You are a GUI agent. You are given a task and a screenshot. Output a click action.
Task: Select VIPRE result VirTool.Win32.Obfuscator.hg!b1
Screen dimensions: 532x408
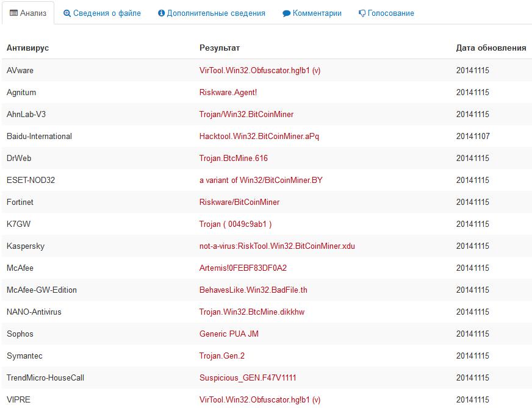point(260,400)
